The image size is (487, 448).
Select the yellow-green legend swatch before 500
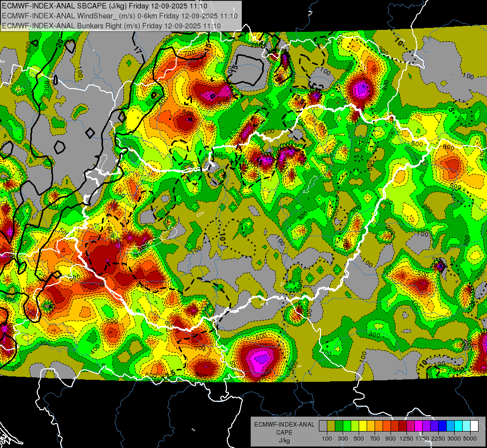pyautogui.click(x=355, y=426)
